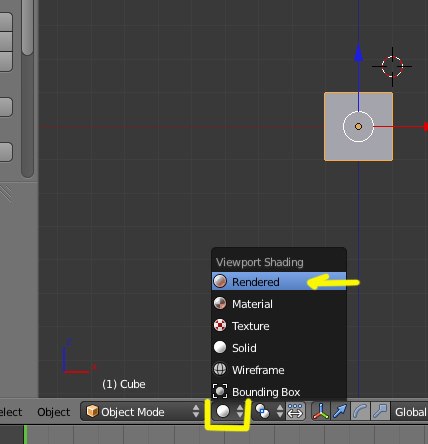This screenshot has height=444, width=428.
Task: Click the 3D cursor crosshair
Action: (x=392, y=66)
